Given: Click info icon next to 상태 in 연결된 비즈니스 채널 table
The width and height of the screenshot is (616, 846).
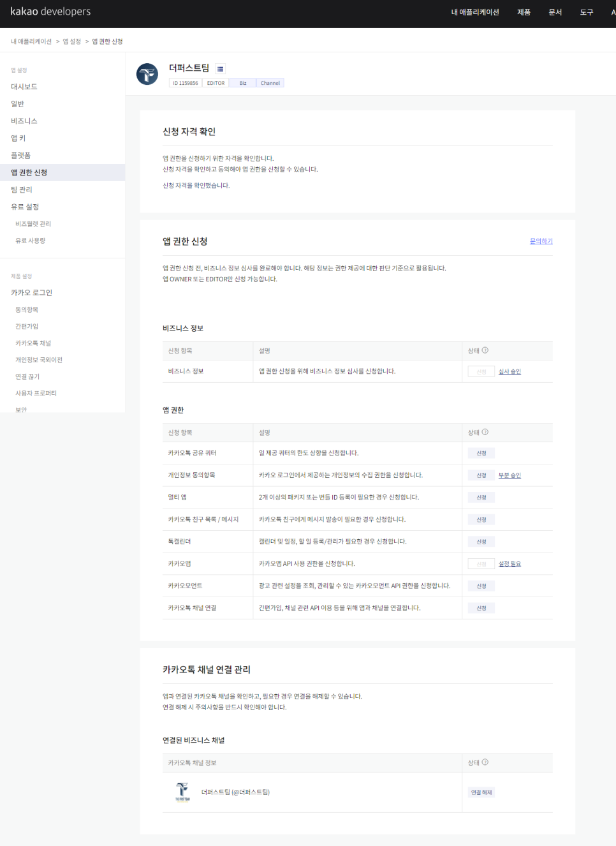Looking at the screenshot, I should 485,762.
